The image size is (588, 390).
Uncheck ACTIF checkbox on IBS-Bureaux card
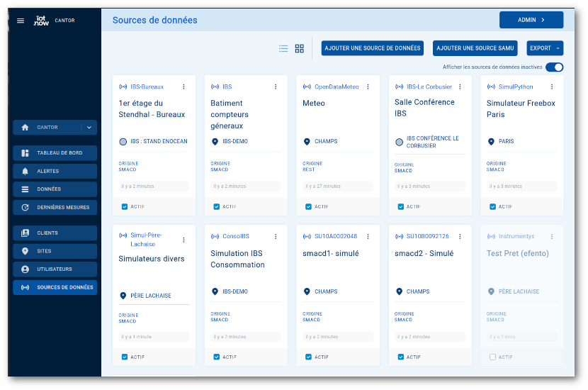(125, 207)
